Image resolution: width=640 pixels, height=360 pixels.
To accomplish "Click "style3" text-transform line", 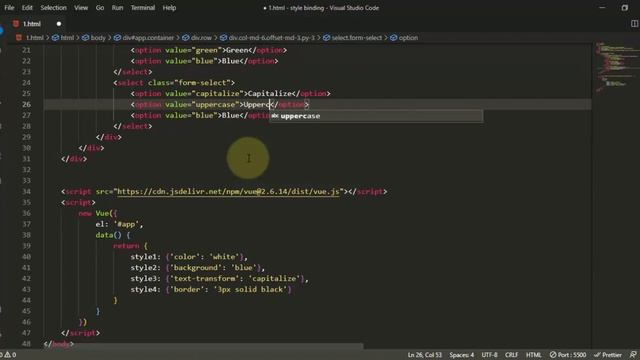I will coord(220,279).
